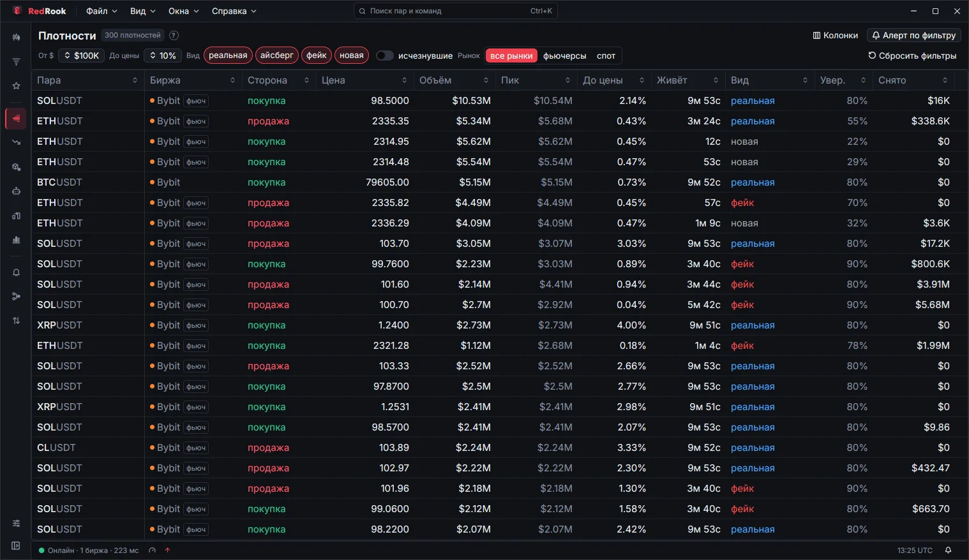Image resolution: width=969 pixels, height=560 pixels.
Task: Click the expand sidebar panel icon
Action: click(16, 545)
